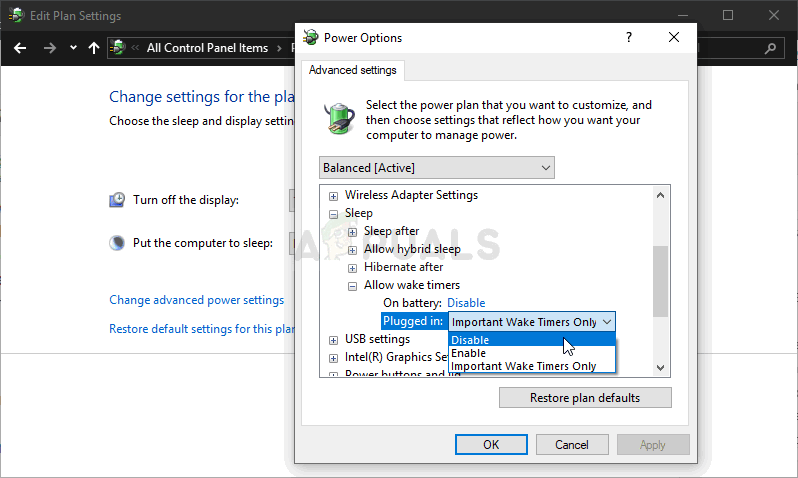Choose Enable from the Plugged in dropdown list
This screenshot has width=798, height=478.
(532, 353)
